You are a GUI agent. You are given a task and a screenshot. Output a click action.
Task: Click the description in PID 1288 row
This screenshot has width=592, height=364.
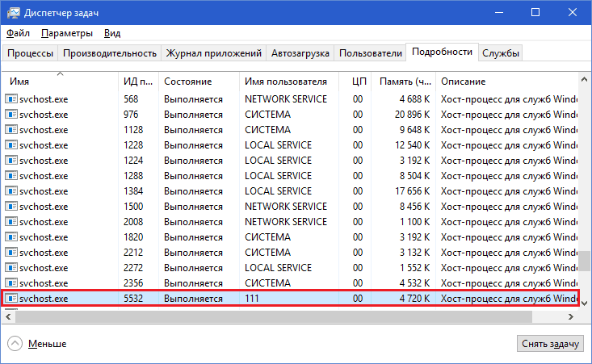point(509,176)
